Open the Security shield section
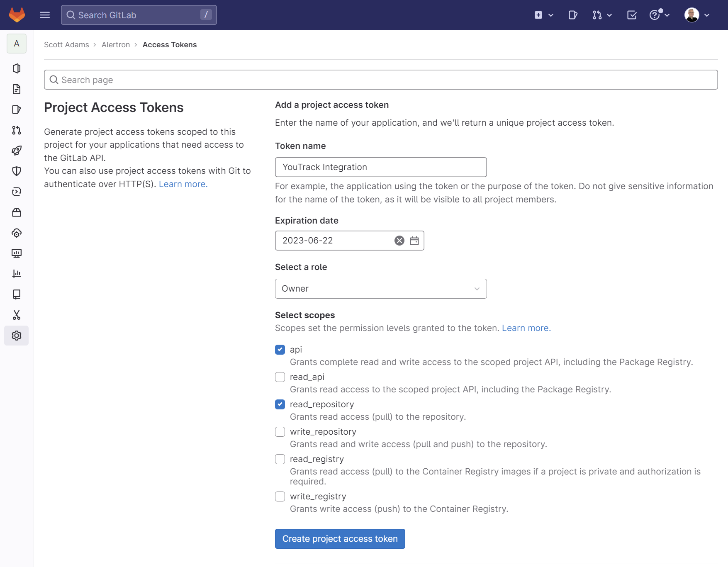728x567 pixels. (17, 171)
